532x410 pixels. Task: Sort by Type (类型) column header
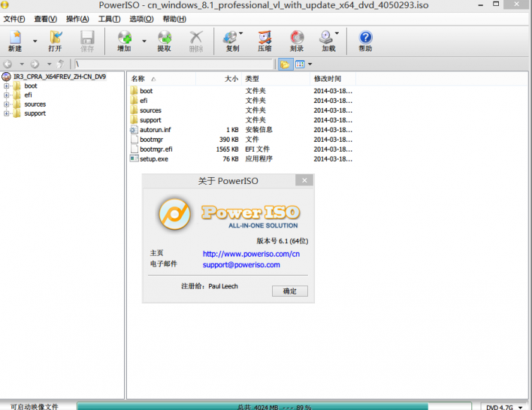(276, 79)
